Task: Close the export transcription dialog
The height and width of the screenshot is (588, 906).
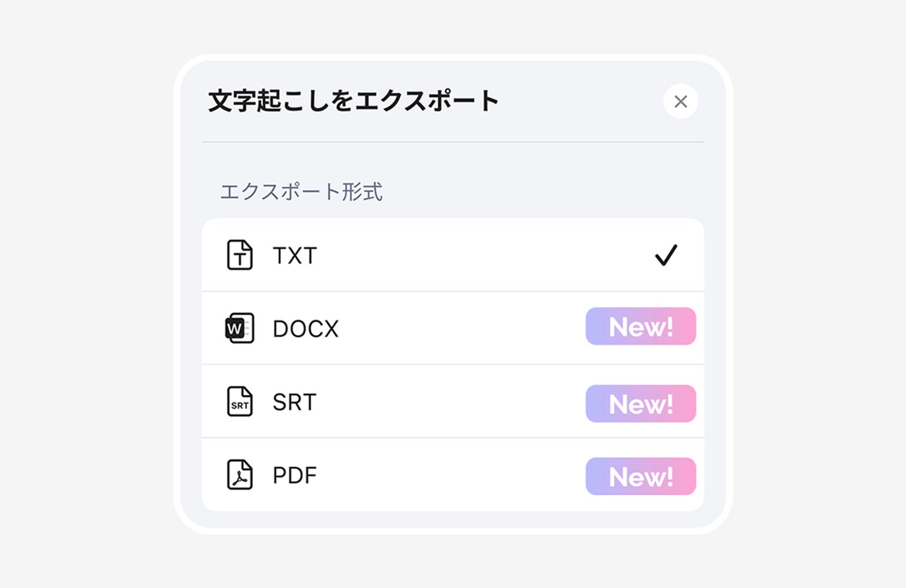Action: [x=681, y=102]
